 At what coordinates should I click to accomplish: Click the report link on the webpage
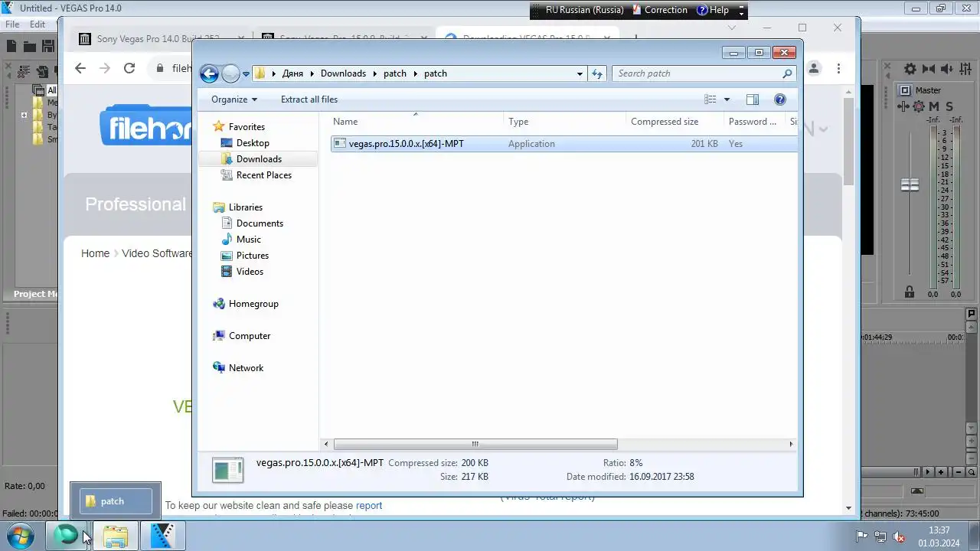pyautogui.click(x=369, y=506)
